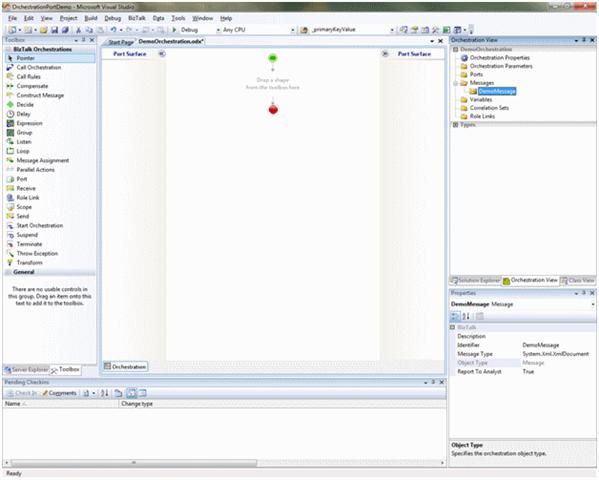The image size is (599, 480).
Task: Click the Orchestration tab at the canvas bottom
Action: (125, 366)
